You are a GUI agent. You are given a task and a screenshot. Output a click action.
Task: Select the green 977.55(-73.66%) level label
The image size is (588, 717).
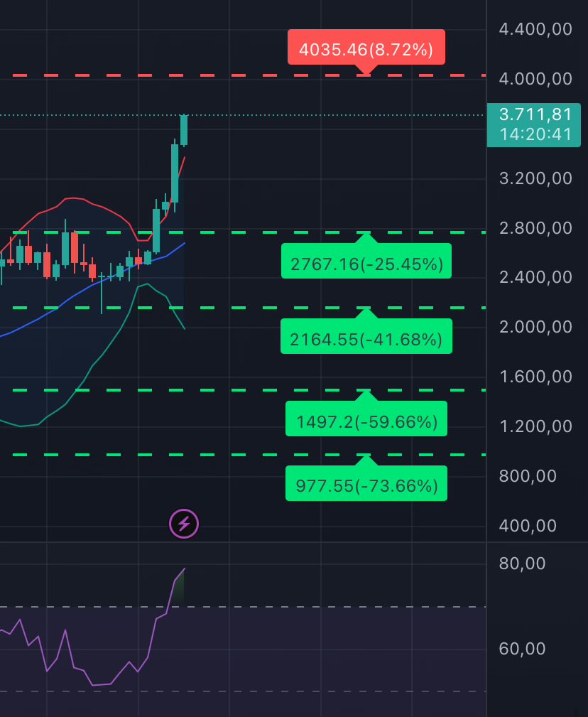click(366, 485)
